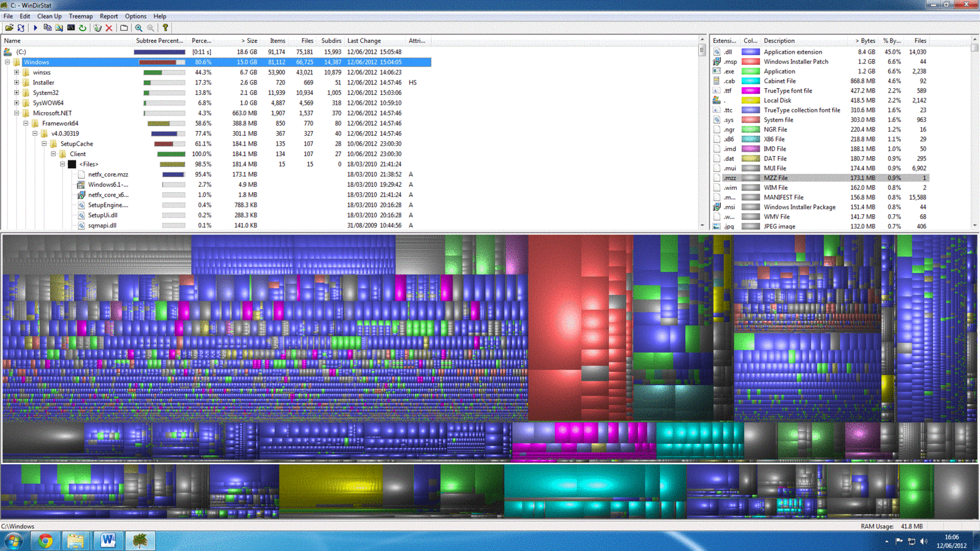Click the C: drive icon in tree
The height and width of the screenshot is (551, 980).
pos(7,52)
